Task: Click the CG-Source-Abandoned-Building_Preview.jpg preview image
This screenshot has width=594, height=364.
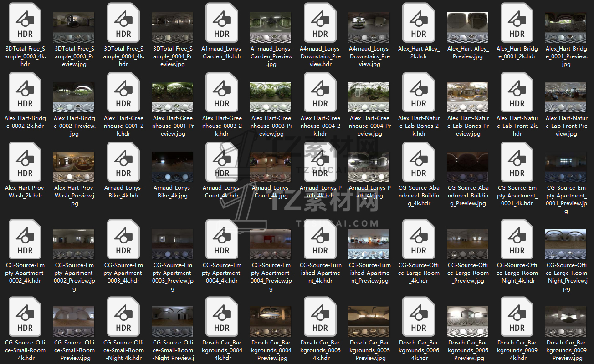Action: pos(468,167)
